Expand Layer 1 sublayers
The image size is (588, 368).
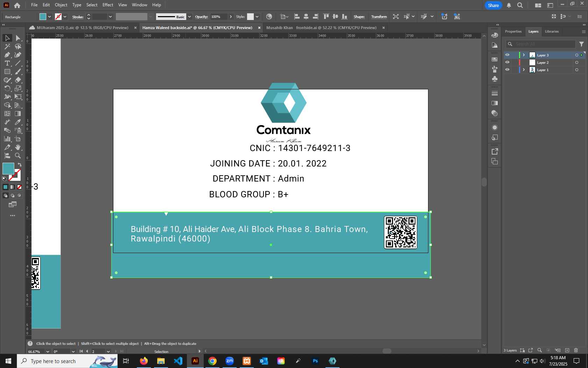click(524, 70)
